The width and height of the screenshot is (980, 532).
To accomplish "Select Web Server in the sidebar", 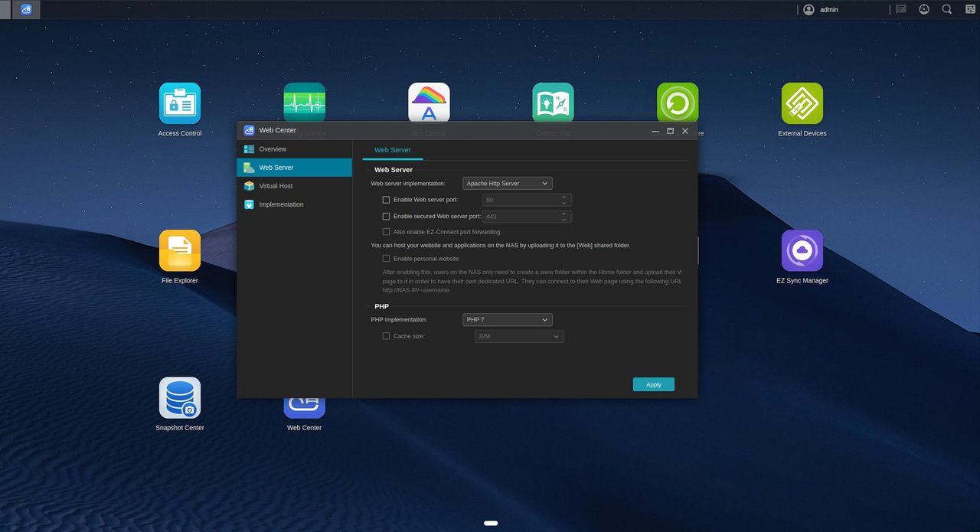I will pyautogui.click(x=294, y=168).
